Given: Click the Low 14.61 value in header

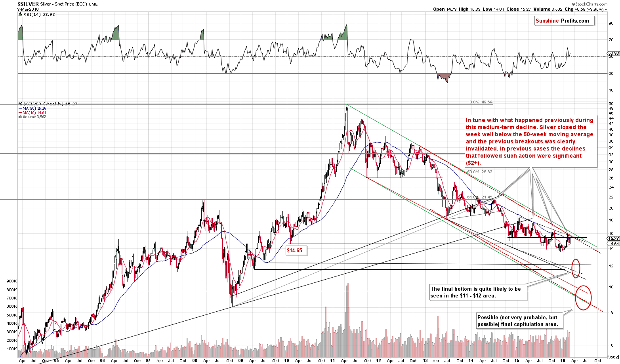Looking at the screenshot, I should [x=494, y=9].
